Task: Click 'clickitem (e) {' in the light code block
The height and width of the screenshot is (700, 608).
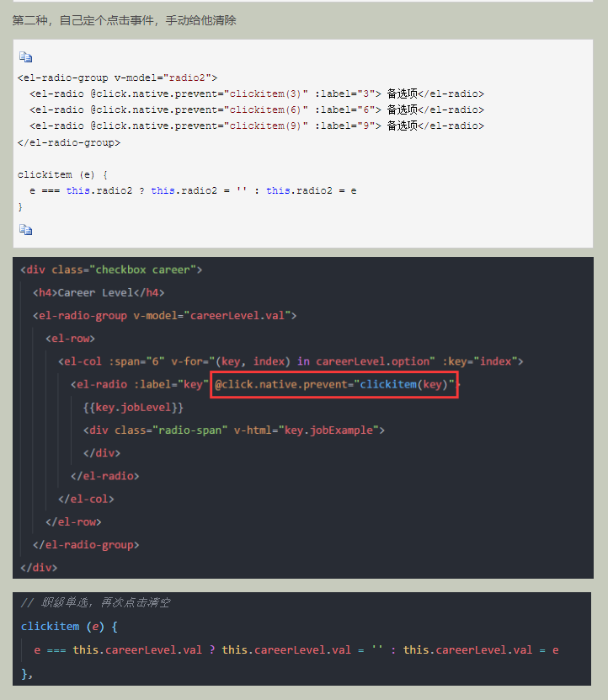Action: pos(62,174)
